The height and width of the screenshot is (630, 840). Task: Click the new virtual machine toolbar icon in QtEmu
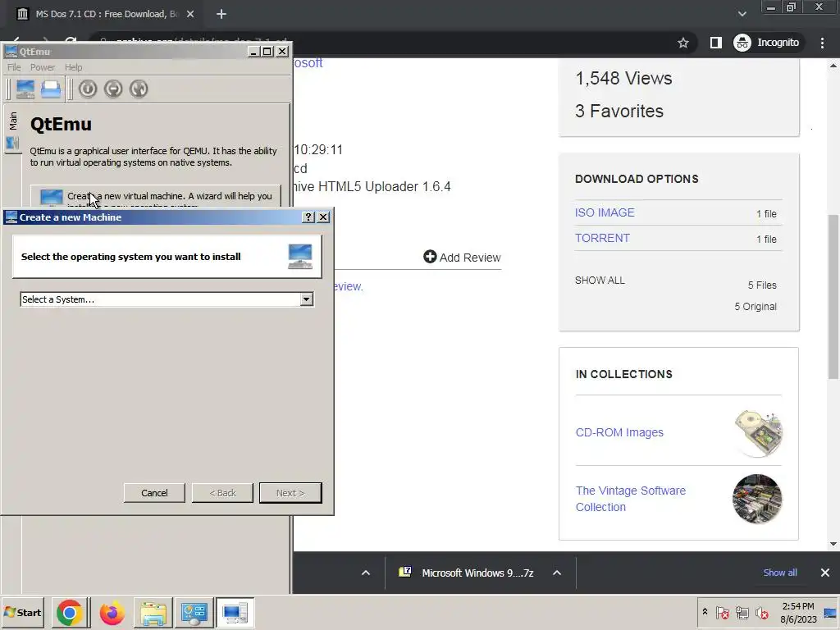25,89
